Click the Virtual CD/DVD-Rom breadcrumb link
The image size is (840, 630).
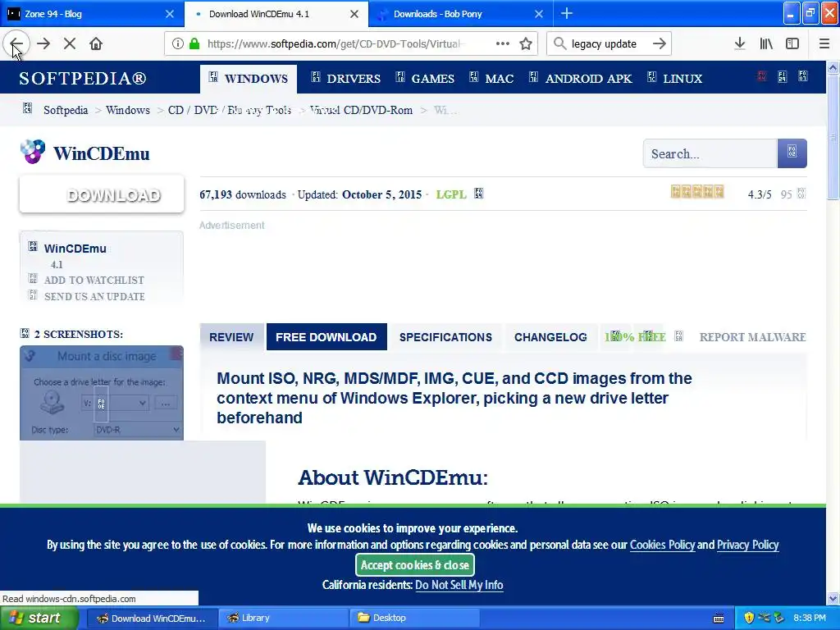[361, 110]
